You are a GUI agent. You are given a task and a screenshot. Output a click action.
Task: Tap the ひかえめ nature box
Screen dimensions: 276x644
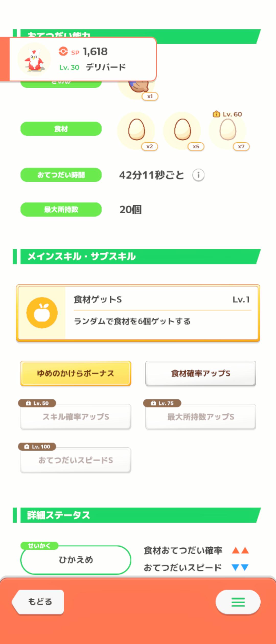tap(76, 560)
